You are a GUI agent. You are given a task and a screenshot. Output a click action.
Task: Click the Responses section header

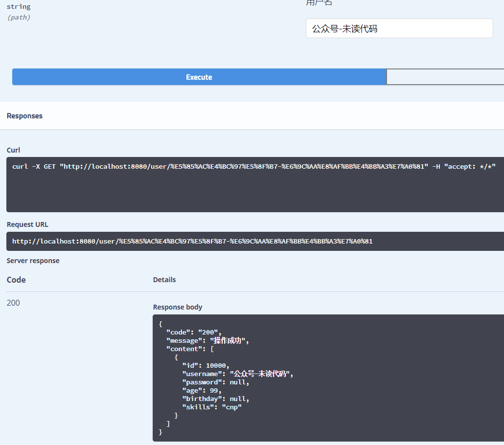[24, 116]
